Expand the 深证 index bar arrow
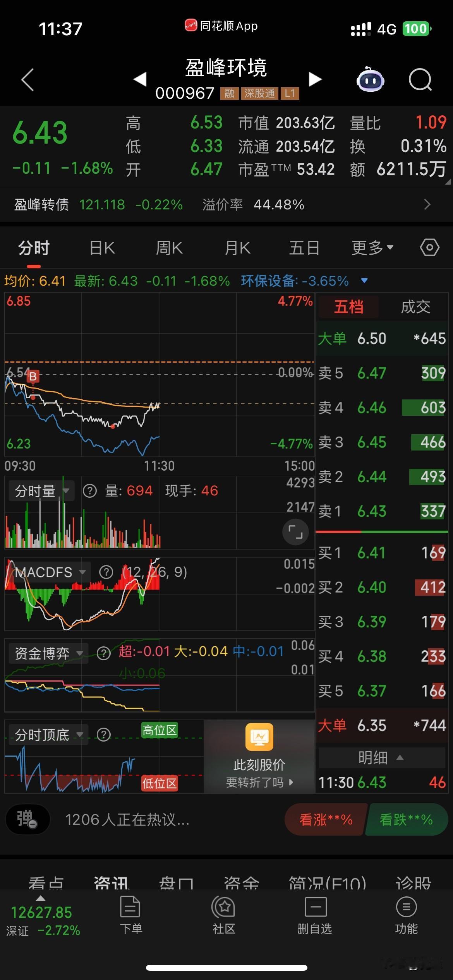453x980 pixels. 41,898
